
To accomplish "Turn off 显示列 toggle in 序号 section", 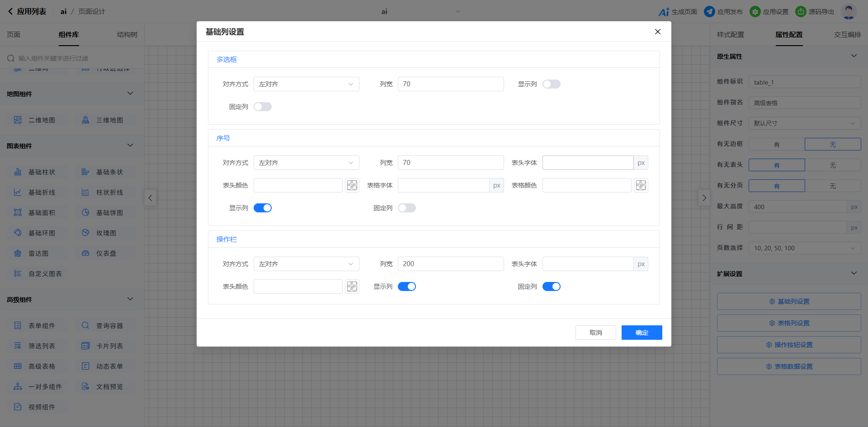I will [262, 208].
